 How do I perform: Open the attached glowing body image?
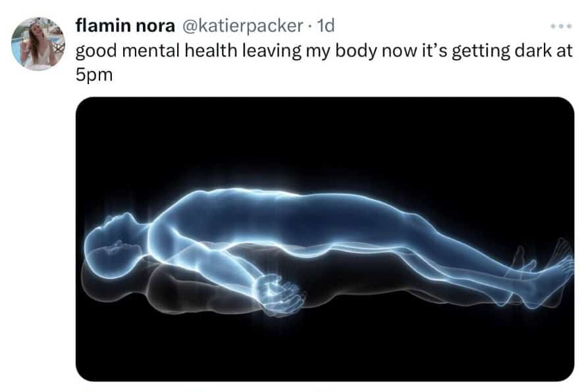[325, 239]
